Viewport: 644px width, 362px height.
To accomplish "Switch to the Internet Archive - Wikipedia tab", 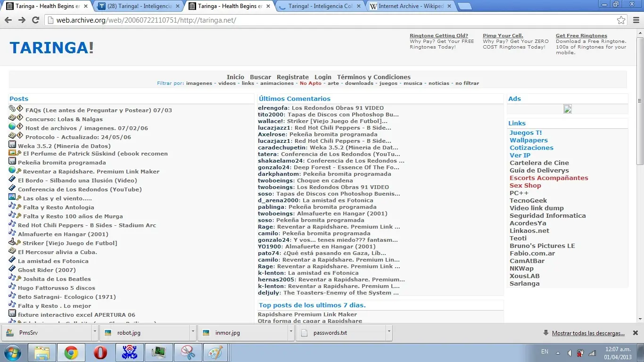I will click(410, 6).
